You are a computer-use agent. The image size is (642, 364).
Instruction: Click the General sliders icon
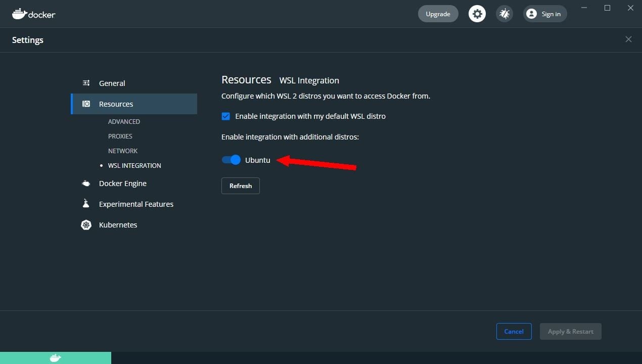(86, 83)
